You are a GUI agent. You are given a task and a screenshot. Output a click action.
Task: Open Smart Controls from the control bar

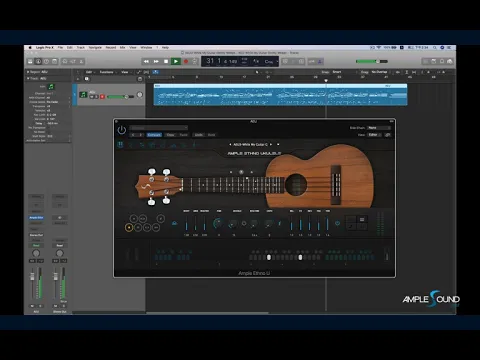(65, 61)
